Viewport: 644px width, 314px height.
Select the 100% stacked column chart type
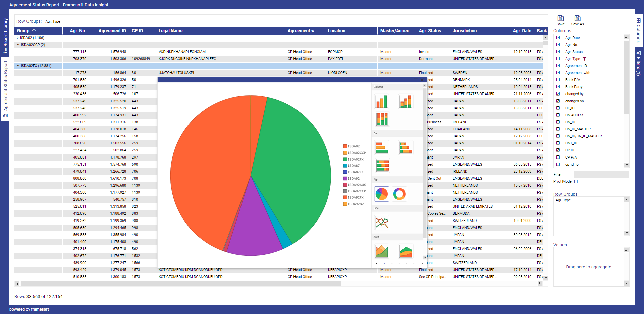[382, 119]
